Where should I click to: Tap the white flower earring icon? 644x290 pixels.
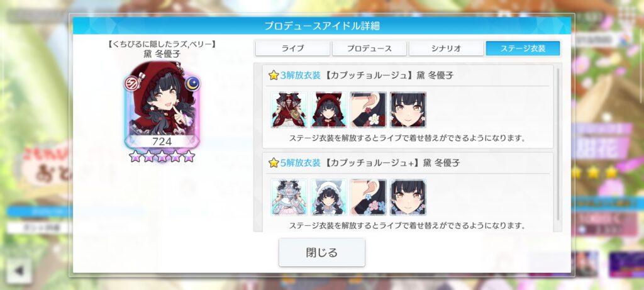coord(369,109)
